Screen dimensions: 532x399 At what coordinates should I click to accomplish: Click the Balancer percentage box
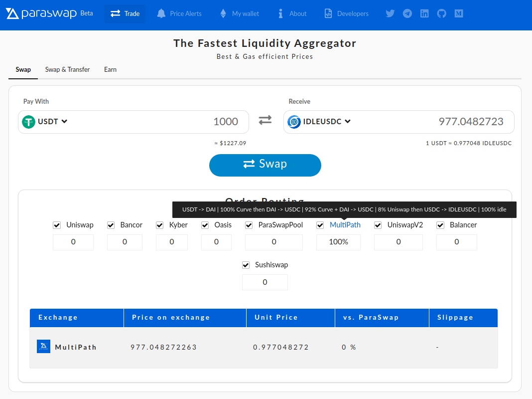[x=457, y=242]
